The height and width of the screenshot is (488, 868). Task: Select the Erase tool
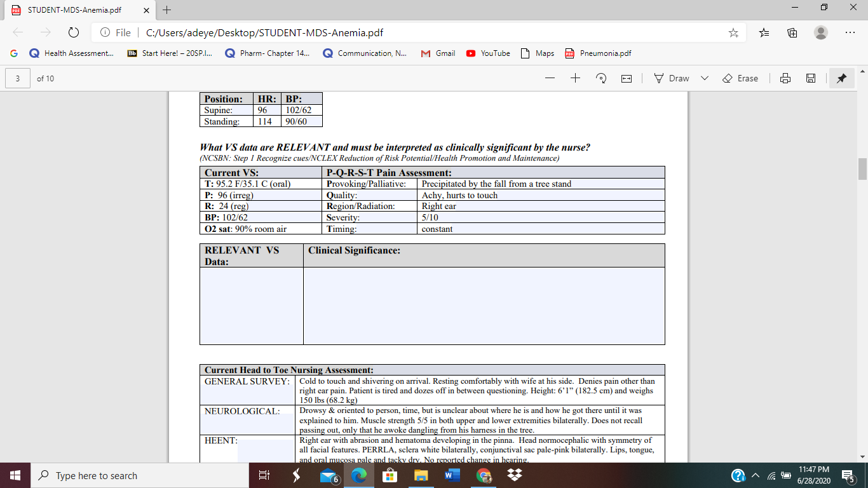pyautogui.click(x=741, y=78)
